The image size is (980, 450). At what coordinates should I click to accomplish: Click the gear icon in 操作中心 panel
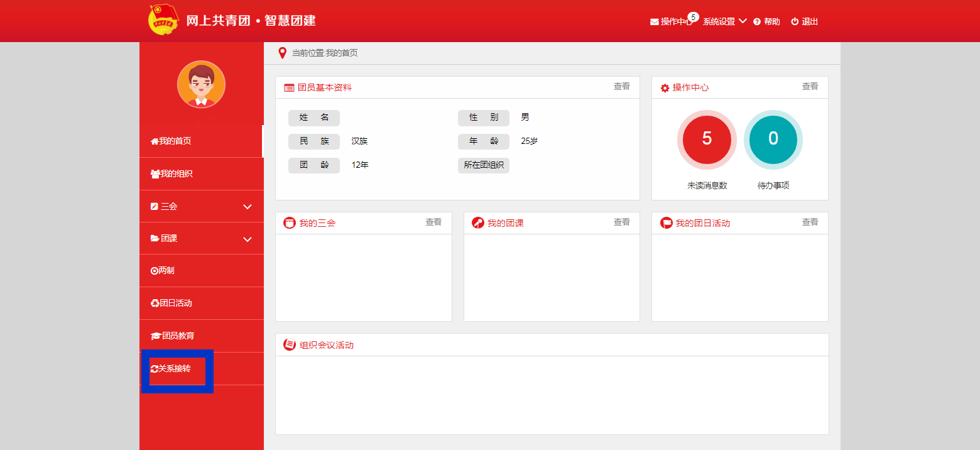pos(665,88)
